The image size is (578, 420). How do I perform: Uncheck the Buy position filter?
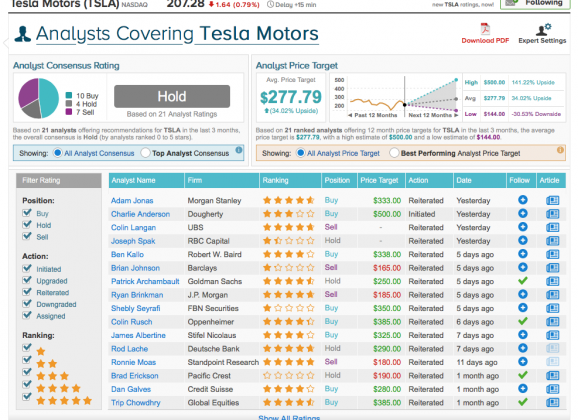(x=27, y=213)
